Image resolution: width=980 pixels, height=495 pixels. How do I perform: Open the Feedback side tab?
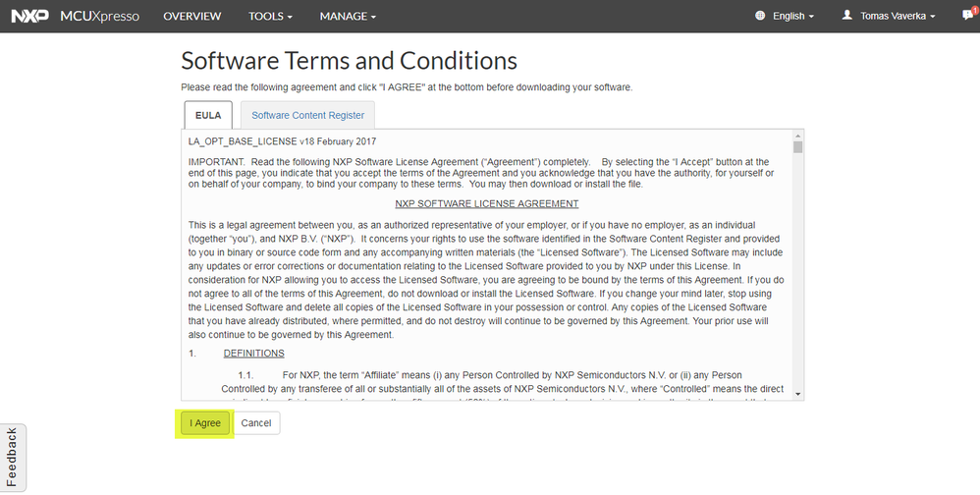point(12,458)
